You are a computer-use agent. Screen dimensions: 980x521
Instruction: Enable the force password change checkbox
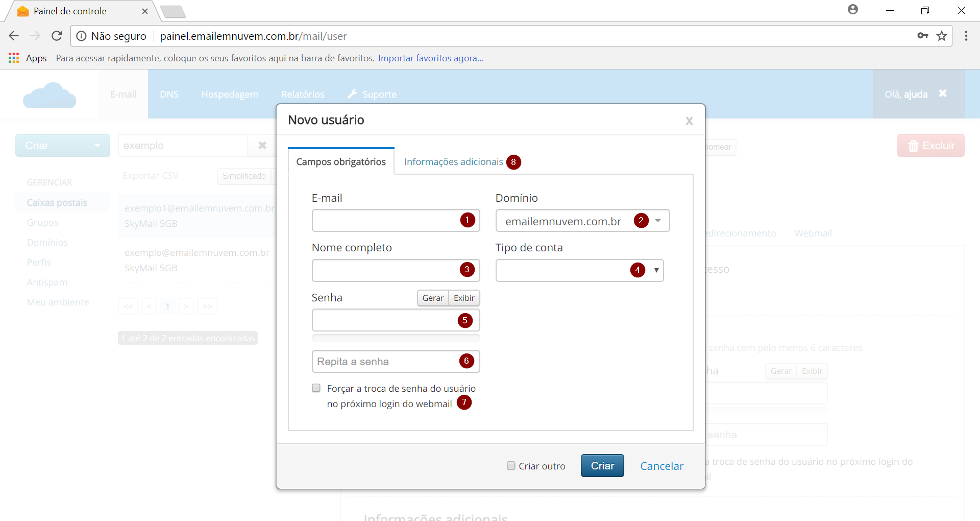(316, 388)
